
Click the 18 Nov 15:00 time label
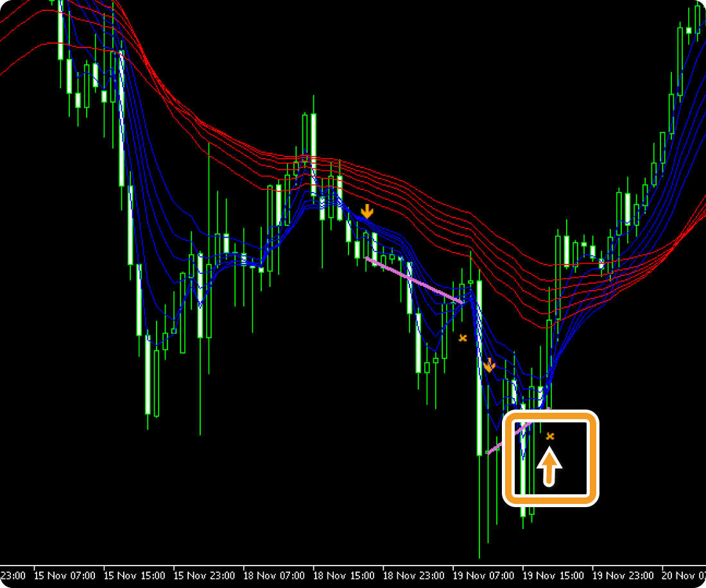[x=345, y=575]
